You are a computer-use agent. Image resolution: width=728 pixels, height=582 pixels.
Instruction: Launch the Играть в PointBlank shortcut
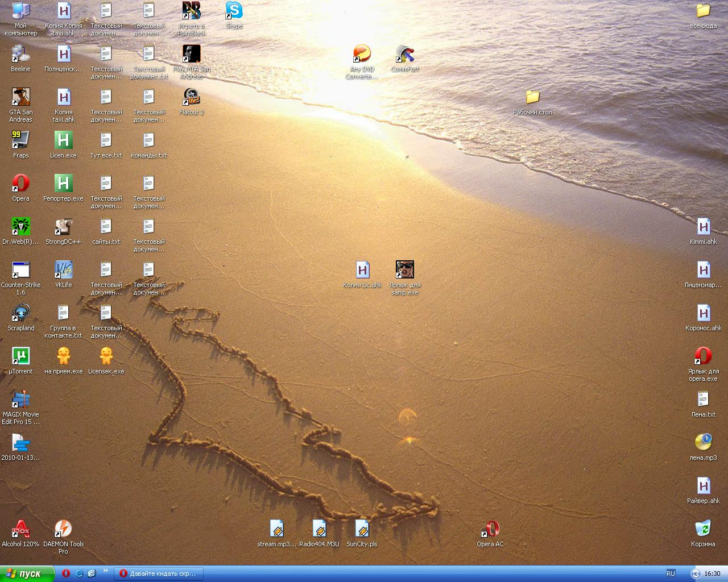pyautogui.click(x=192, y=19)
